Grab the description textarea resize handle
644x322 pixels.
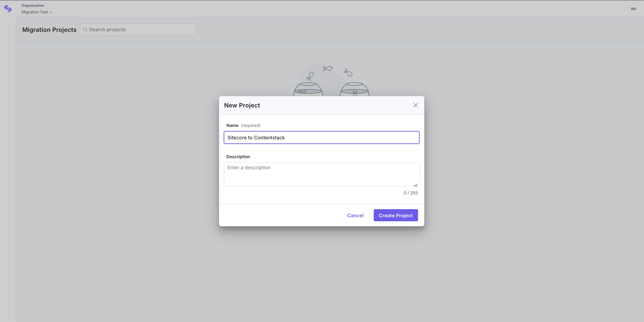pos(416,185)
